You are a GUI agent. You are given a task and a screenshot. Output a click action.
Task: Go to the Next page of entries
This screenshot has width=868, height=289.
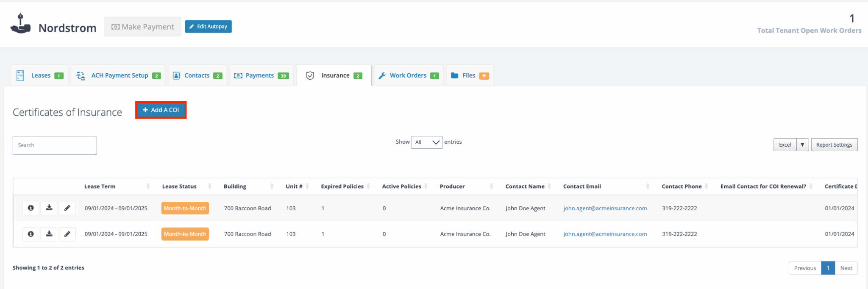pyautogui.click(x=846, y=268)
